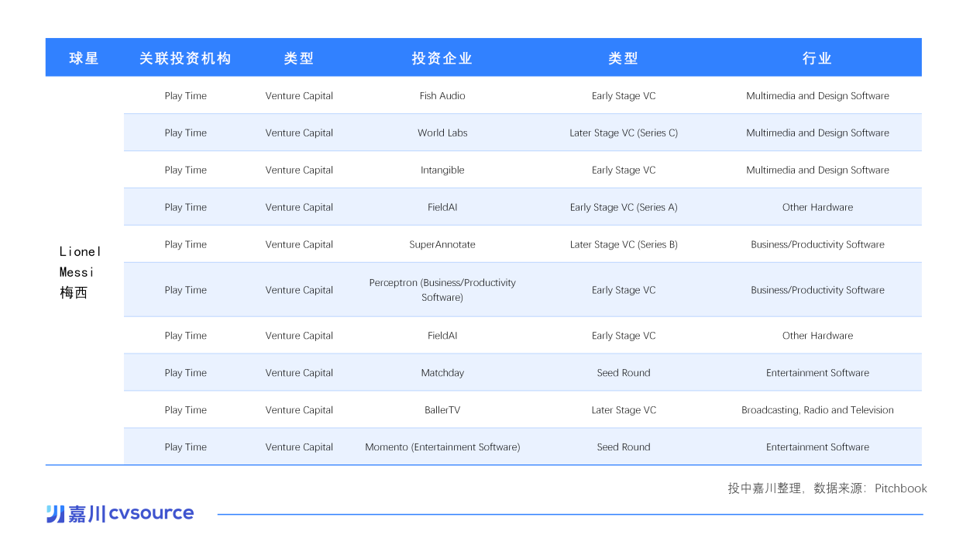
Task: Click Multimedia and Design Software in Intangible row
Action: pos(817,171)
